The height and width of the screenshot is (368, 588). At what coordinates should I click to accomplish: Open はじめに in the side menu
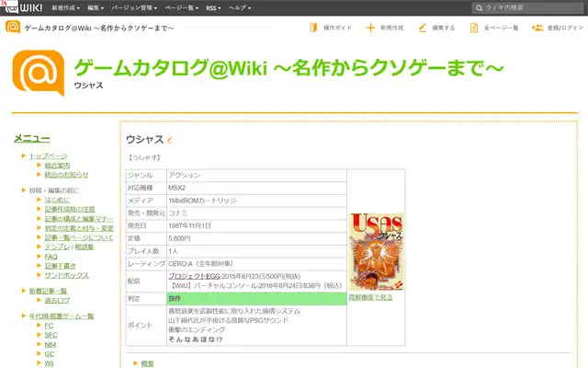pos(57,200)
